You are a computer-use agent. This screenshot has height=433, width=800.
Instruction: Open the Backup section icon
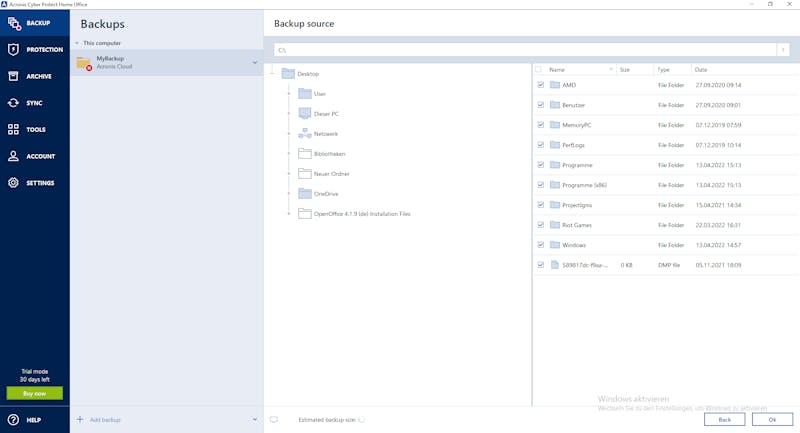[x=14, y=23]
